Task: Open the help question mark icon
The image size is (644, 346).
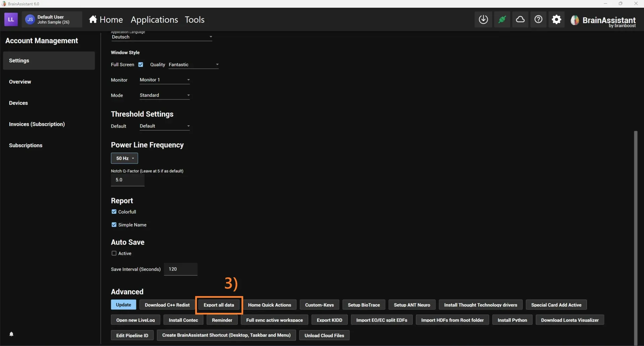Action: 538,19
